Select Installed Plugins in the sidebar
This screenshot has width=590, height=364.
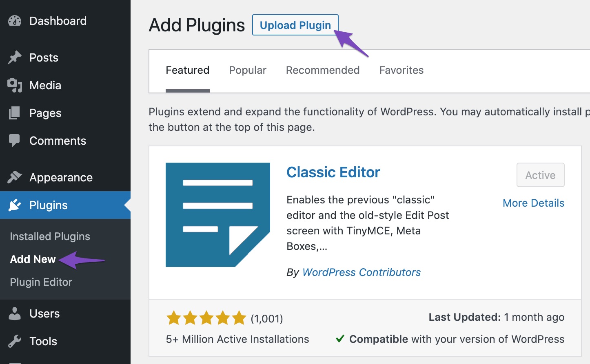click(x=50, y=236)
